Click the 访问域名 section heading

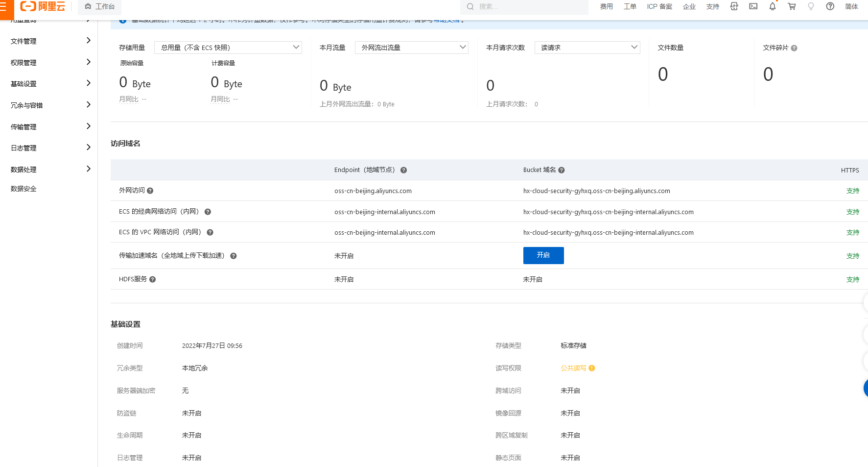click(x=125, y=144)
